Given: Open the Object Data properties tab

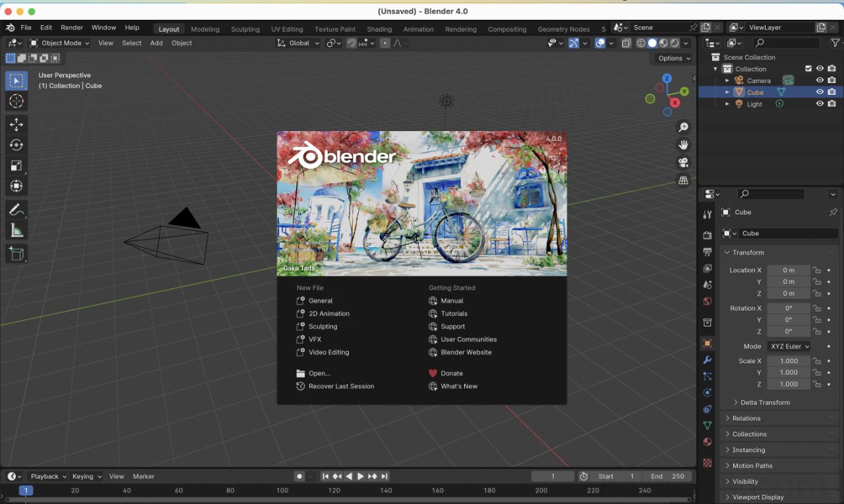Looking at the screenshot, I should 708,426.
